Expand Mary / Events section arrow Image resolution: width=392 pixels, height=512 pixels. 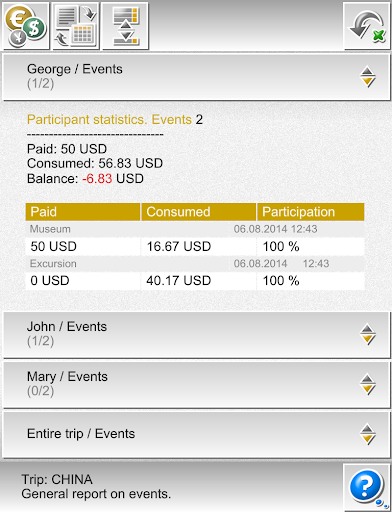[x=368, y=384]
